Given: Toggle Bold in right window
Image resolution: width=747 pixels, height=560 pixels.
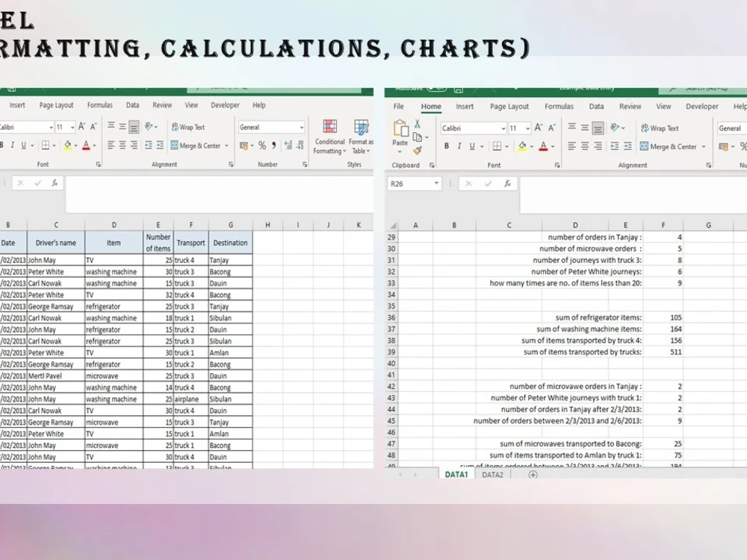Looking at the screenshot, I should [447, 146].
